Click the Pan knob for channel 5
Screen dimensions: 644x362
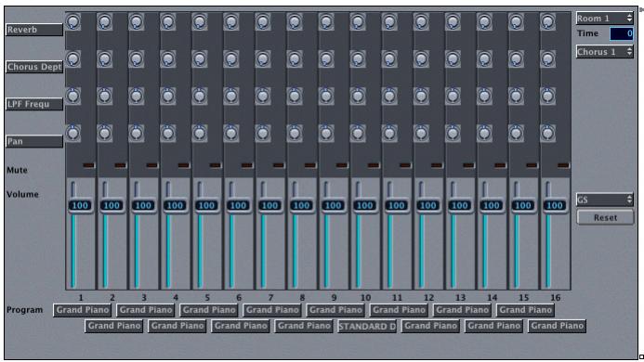tap(200, 133)
